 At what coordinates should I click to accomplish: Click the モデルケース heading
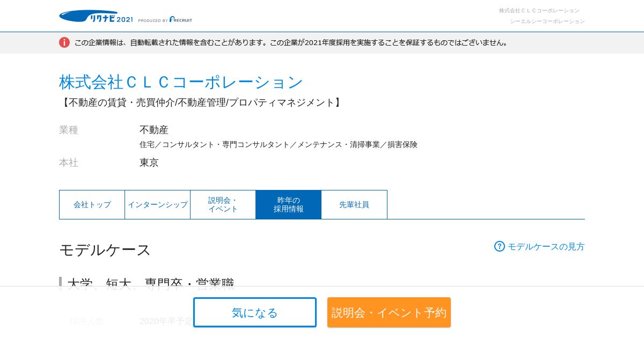pos(105,250)
